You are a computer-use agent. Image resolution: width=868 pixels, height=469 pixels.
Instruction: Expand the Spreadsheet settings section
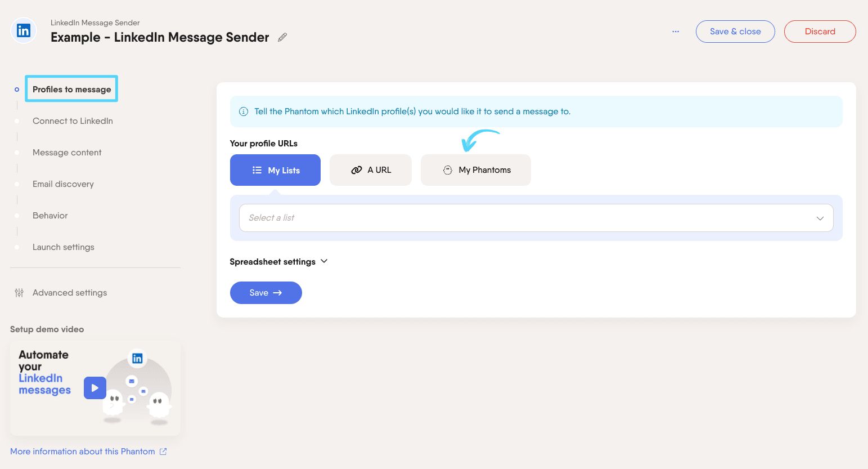click(278, 262)
